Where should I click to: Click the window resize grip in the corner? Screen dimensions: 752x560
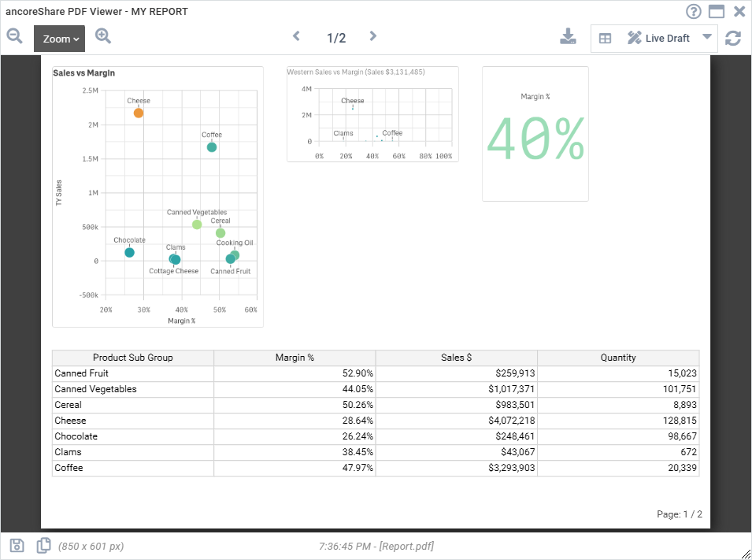[746, 554]
